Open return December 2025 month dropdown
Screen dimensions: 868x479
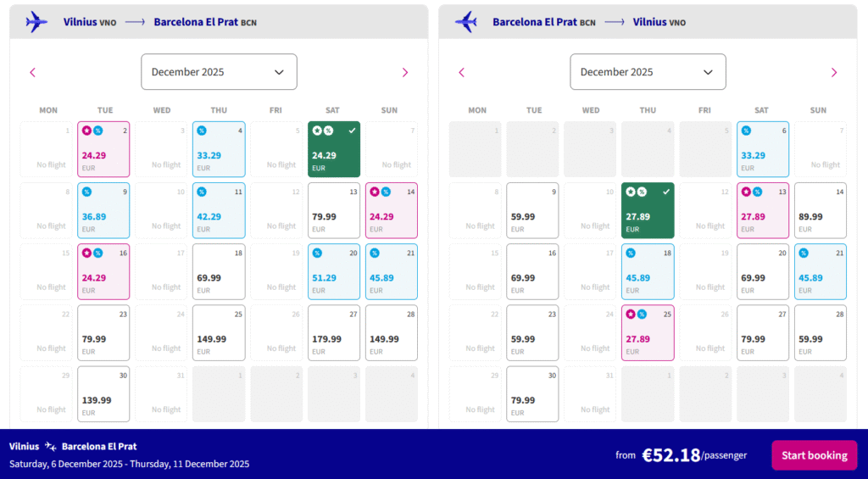[648, 72]
